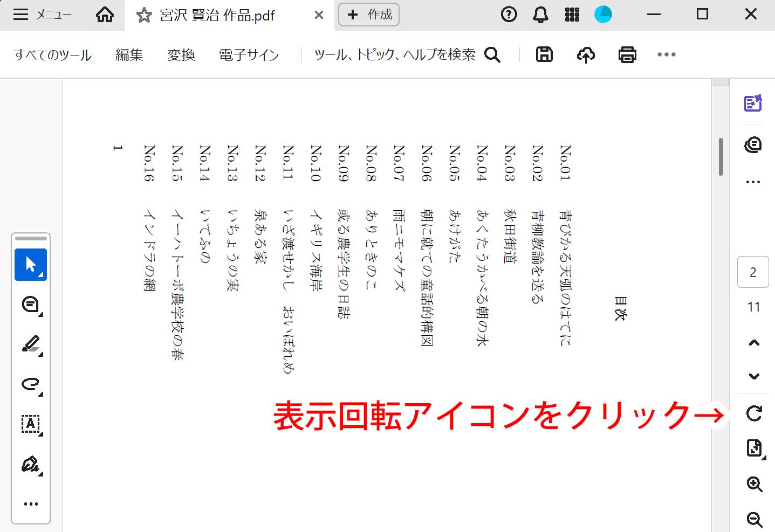
Task: Choose the Select arrow tool
Action: click(x=31, y=265)
